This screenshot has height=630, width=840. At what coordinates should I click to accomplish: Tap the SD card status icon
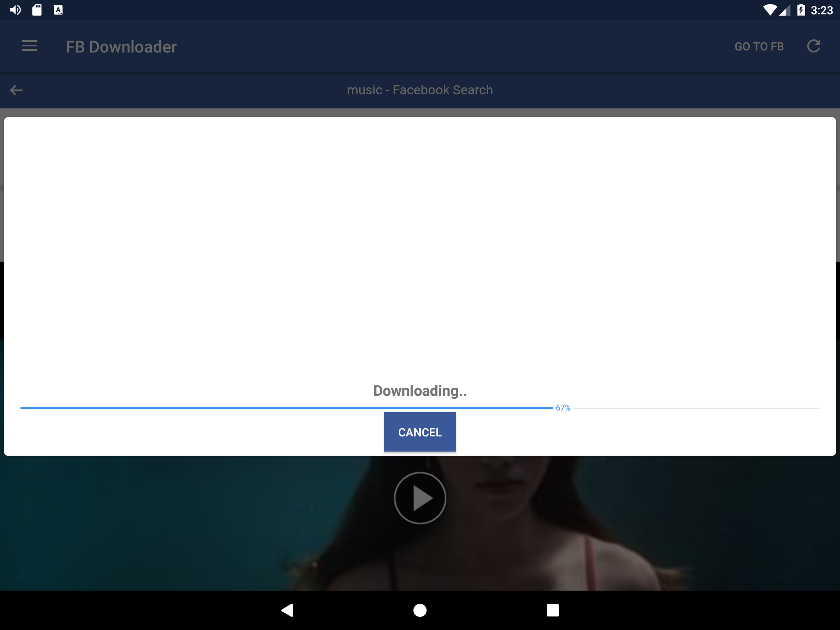coord(37,10)
